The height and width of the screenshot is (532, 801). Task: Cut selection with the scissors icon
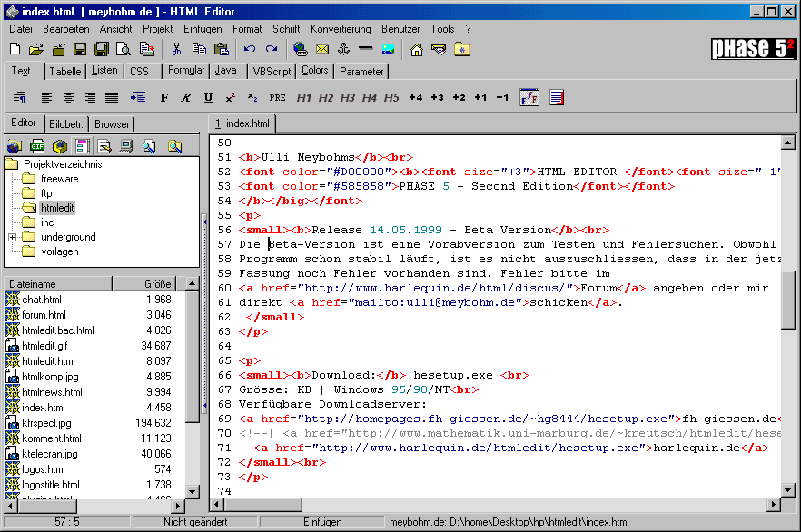click(x=177, y=49)
